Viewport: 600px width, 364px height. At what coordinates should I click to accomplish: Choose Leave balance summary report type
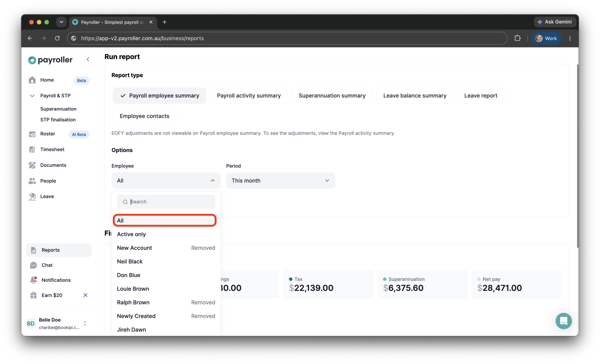415,96
